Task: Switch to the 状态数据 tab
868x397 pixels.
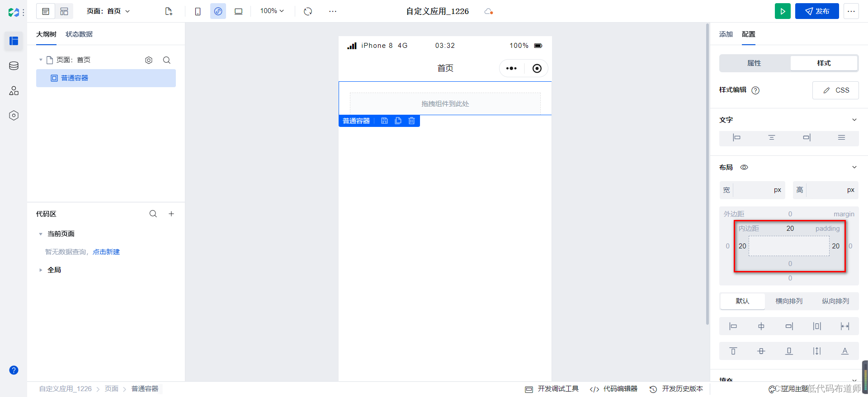Action: point(79,34)
